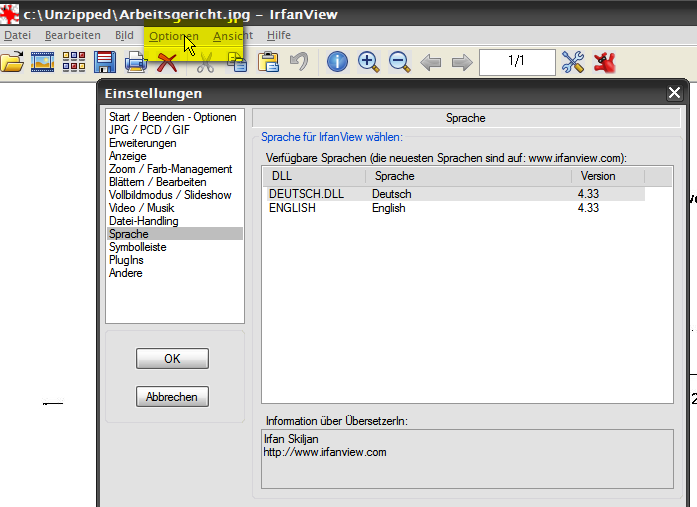This screenshot has height=507, width=697.
Task: Select the ENGLISH language row
Action: coord(292,208)
